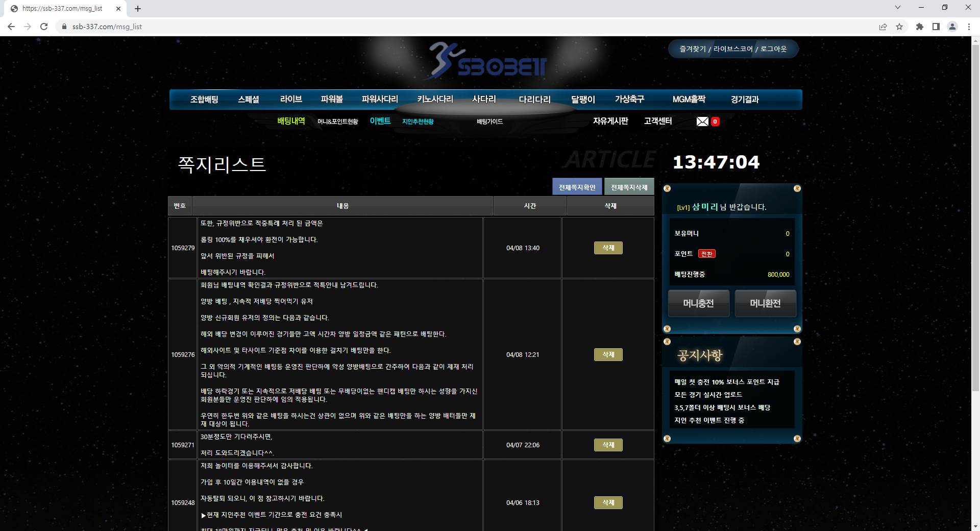Click notice 3,5,7폴더 이상 베팅시 보너스 배당
The height and width of the screenshot is (531, 980).
(722, 407)
